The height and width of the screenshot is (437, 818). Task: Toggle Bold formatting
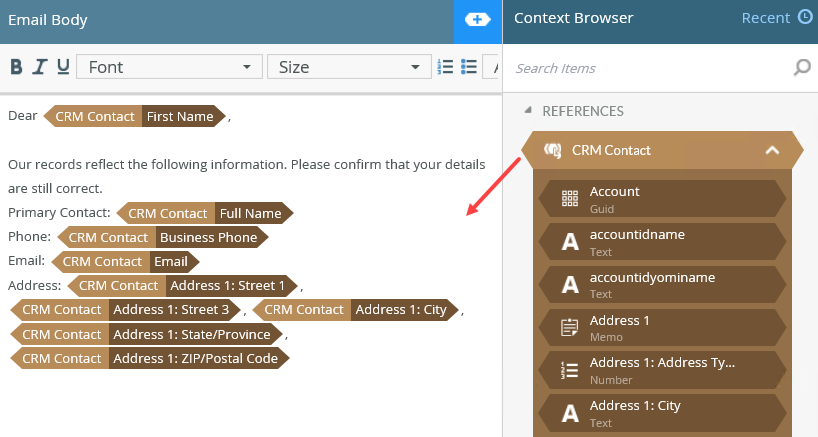(x=16, y=67)
